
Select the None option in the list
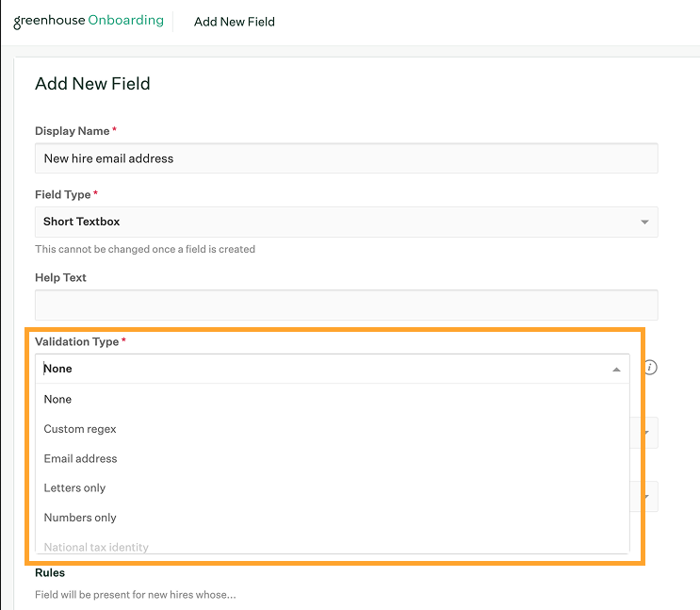[57, 400]
